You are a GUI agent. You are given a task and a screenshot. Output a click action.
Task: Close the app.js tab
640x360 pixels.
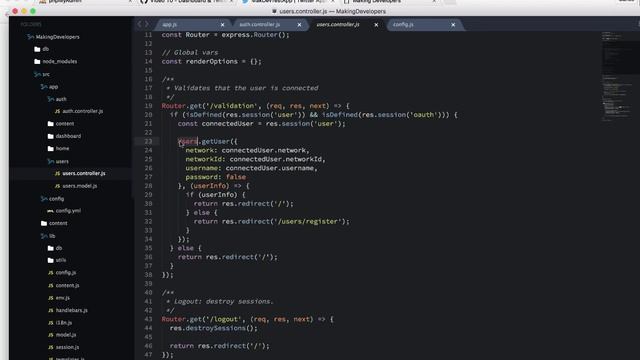222,25
